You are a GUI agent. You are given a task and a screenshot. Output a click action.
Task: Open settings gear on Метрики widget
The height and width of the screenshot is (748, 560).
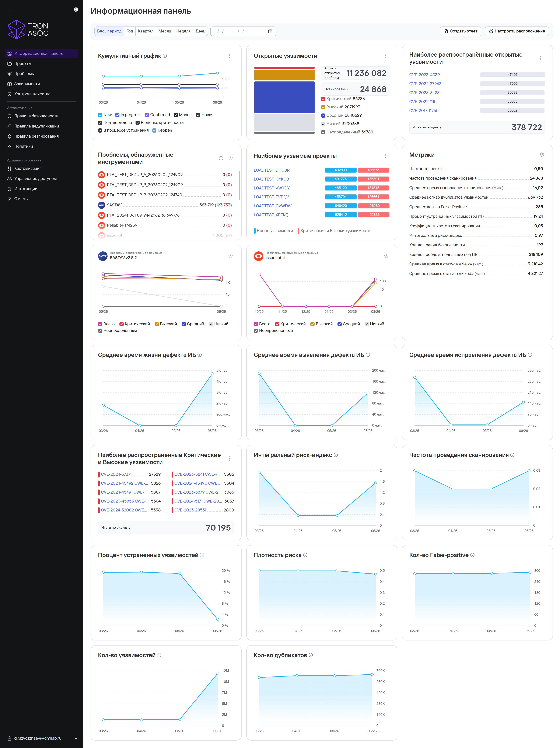[541, 155]
